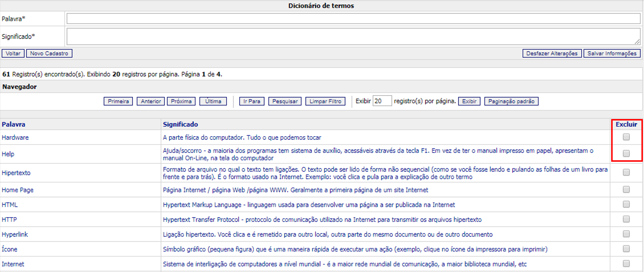Viewport: 644px width, 272px height.
Task: Click Desfazer Alterações button
Action: 552,53
